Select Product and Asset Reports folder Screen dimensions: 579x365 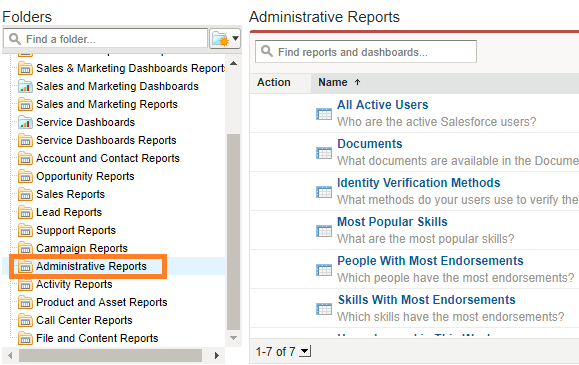pyautogui.click(x=102, y=302)
